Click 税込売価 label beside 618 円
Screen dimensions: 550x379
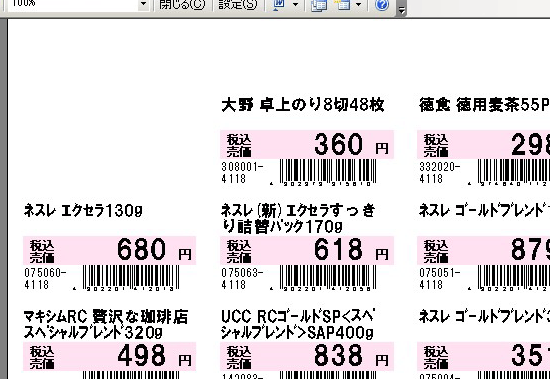click(x=239, y=251)
